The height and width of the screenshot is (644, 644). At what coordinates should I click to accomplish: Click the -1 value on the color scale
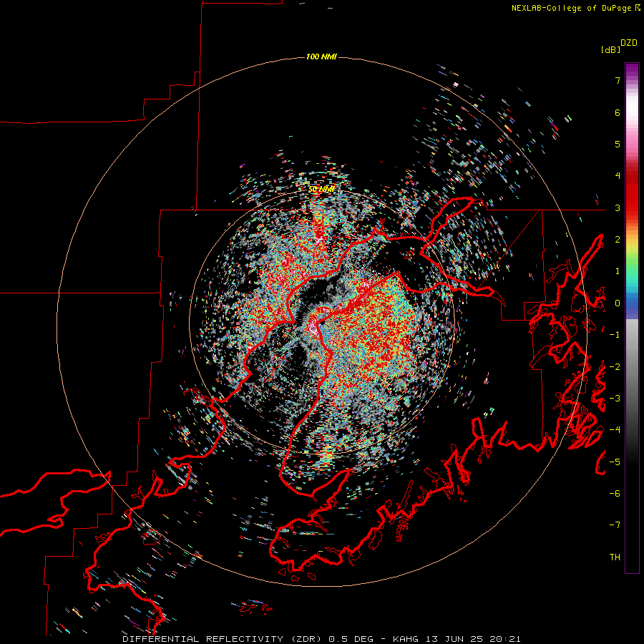click(615, 335)
